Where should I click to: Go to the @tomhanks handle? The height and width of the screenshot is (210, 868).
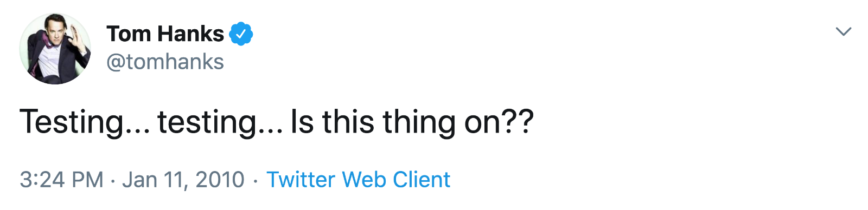point(165,62)
